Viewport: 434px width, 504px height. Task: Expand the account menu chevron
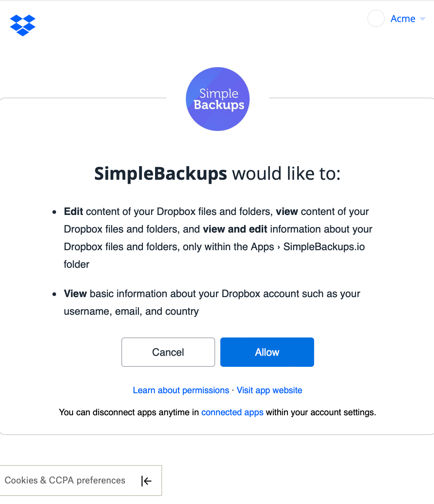[422, 19]
